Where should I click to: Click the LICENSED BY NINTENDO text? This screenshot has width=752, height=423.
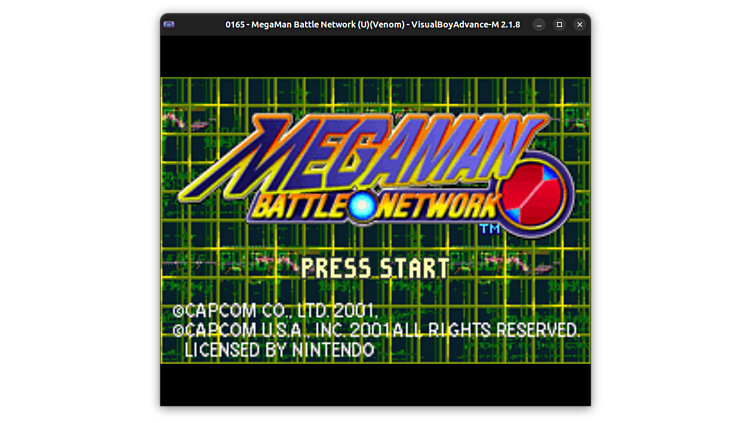pyautogui.click(x=279, y=349)
